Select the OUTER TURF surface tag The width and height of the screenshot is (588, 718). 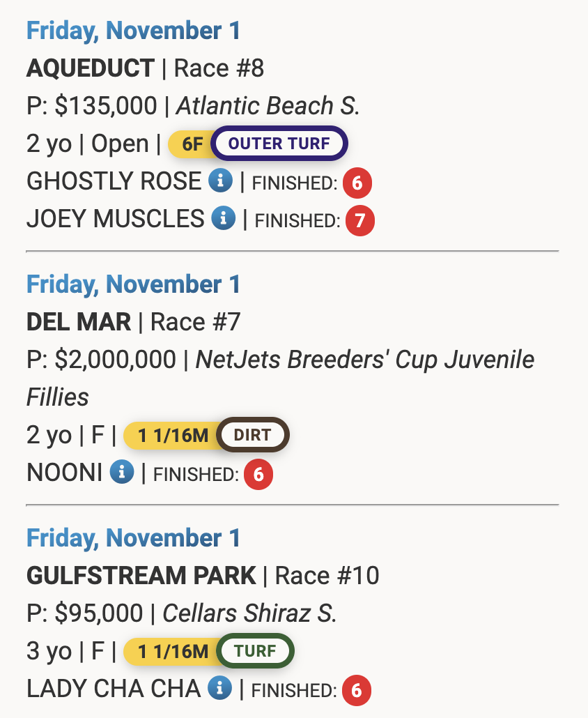(279, 144)
